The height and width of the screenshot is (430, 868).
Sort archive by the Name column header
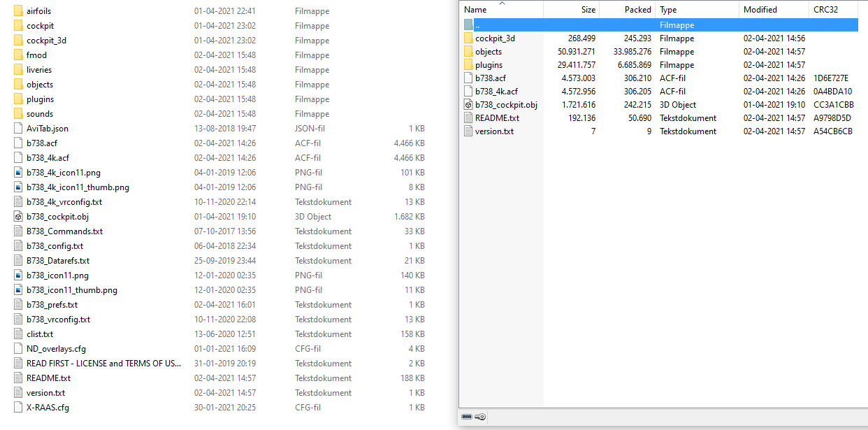click(502, 10)
